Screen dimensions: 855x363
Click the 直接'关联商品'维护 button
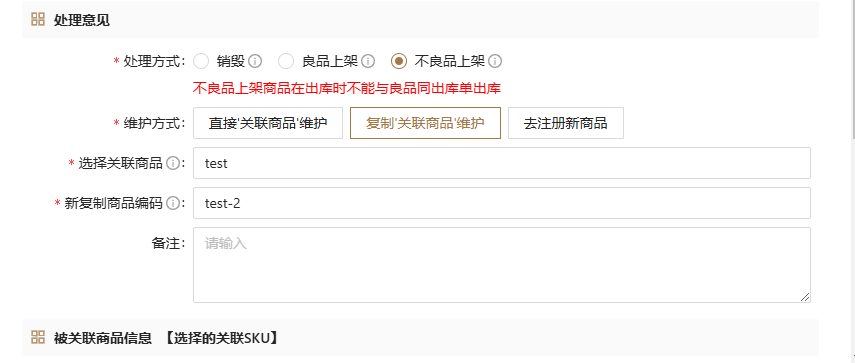pos(268,123)
